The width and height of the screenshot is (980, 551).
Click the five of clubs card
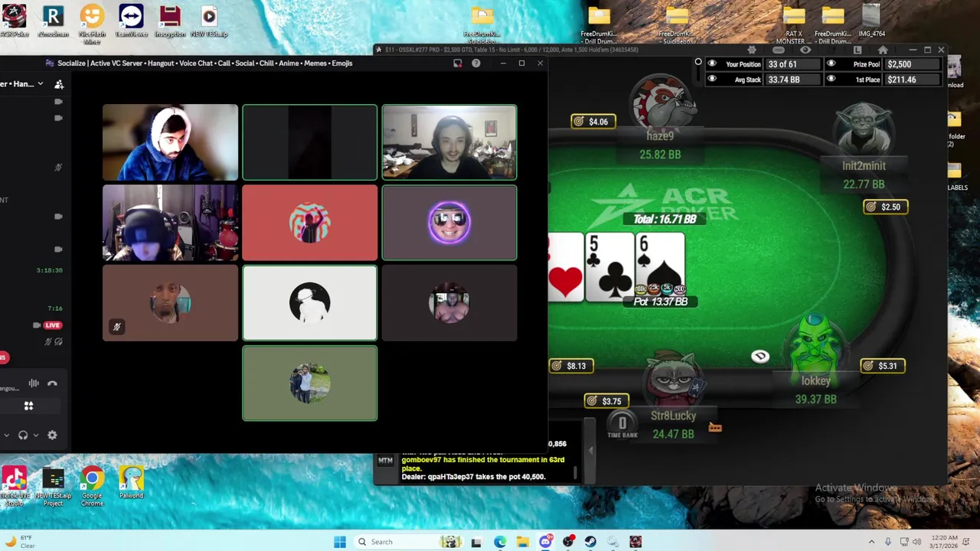pyautogui.click(x=610, y=268)
